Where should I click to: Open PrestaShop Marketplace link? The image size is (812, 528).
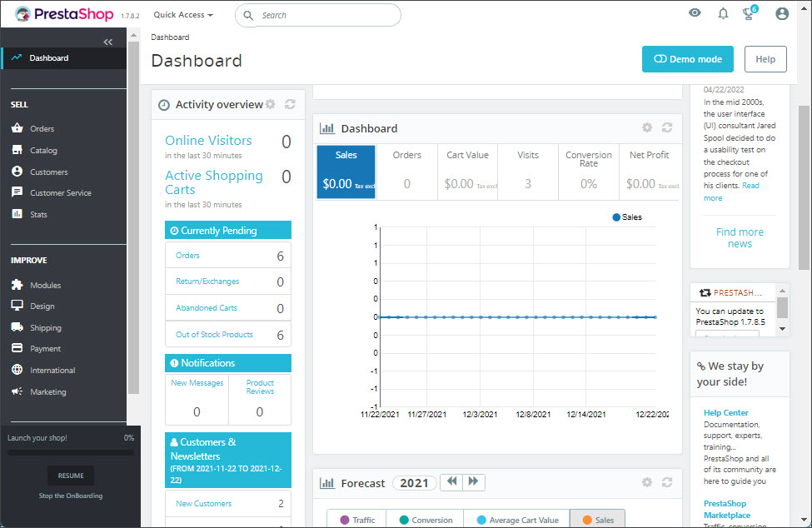(x=726, y=510)
